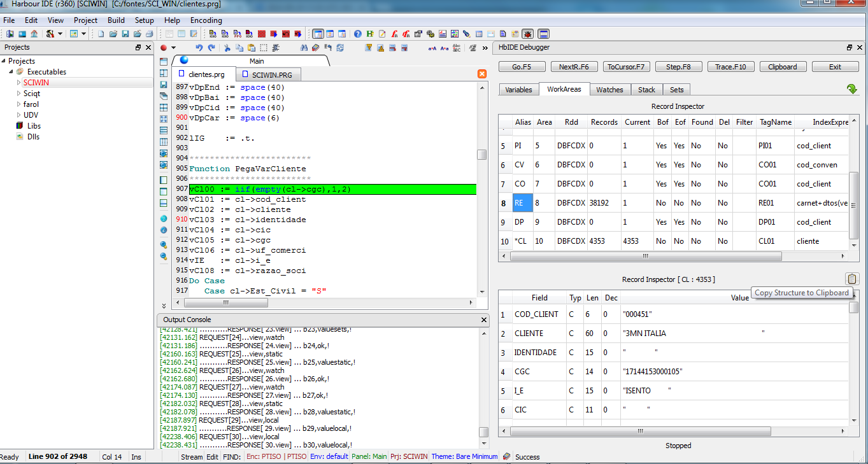Click the blue help question mark icon
The height and width of the screenshot is (464, 868).
[358, 34]
